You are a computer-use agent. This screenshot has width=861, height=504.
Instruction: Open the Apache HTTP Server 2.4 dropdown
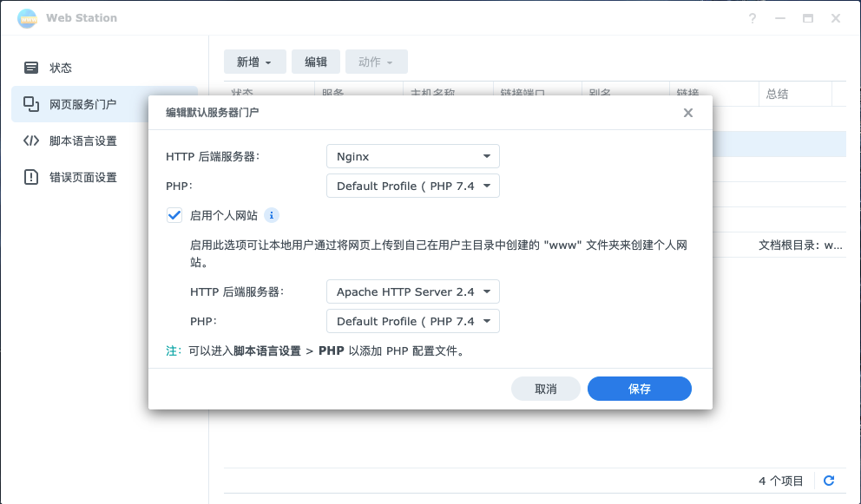(412, 292)
